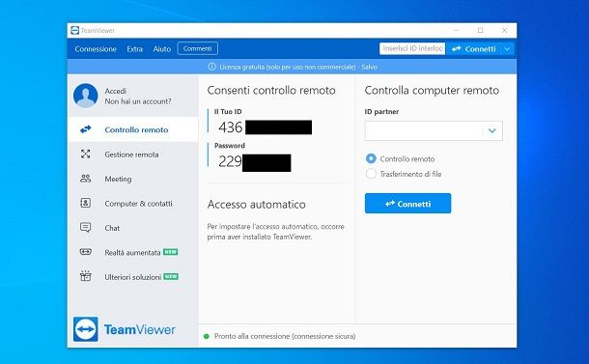
Task: Minimize the TeamViewer window
Action: (457, 31)
